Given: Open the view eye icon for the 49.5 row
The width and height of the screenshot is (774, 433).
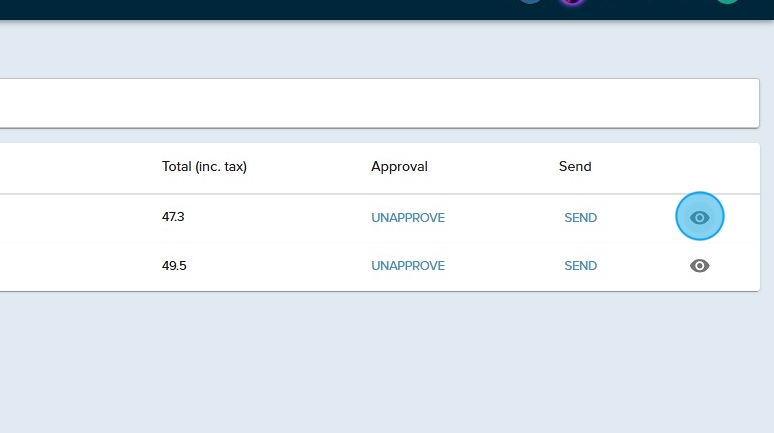Looking at the screenshot, I should [x=700, y=266].
